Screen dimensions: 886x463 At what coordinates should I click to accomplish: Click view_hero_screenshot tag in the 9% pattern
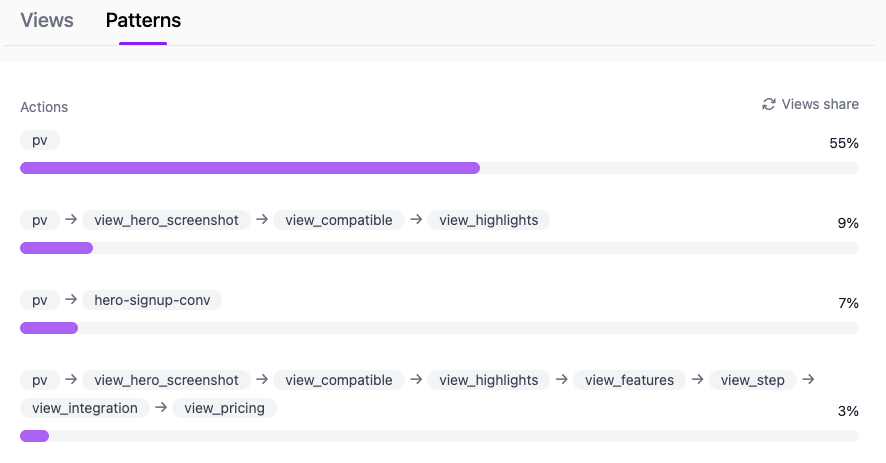[x=166, y=220]
